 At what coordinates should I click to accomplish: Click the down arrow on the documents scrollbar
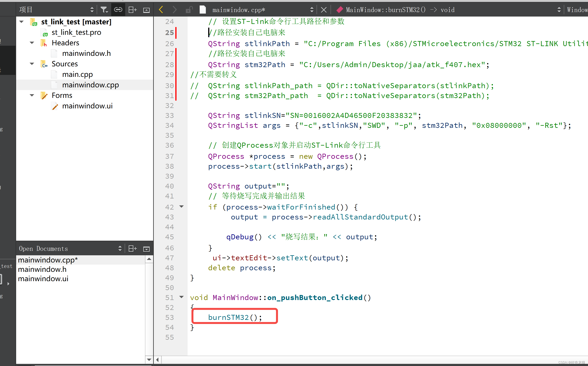[149, 360]
